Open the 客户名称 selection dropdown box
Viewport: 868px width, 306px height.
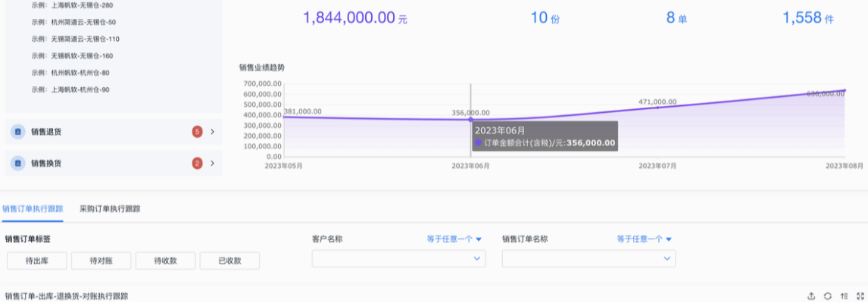[398, 258]
